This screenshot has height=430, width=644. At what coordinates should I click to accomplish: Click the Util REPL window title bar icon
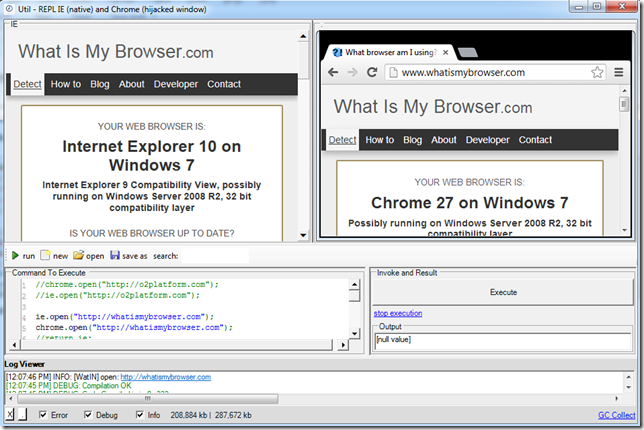click(9, 9)
